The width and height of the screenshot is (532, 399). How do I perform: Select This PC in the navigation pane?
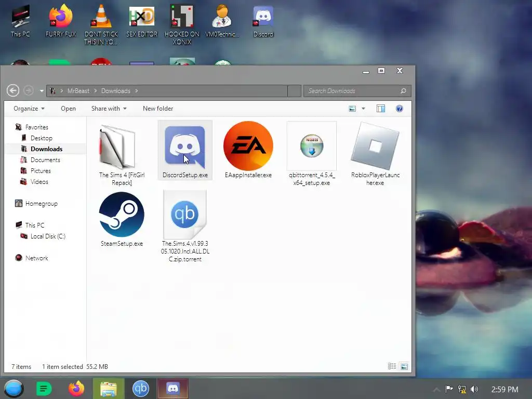[x=35, y=225]
